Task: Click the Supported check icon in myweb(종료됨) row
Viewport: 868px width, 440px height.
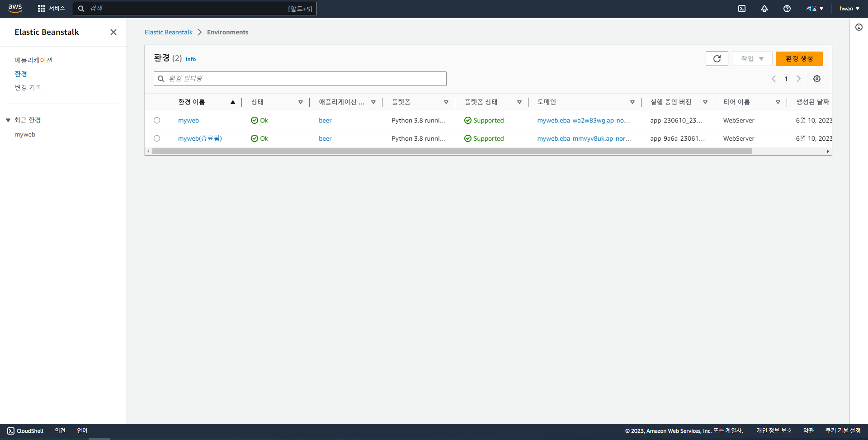Action: (x=468, y=138)
